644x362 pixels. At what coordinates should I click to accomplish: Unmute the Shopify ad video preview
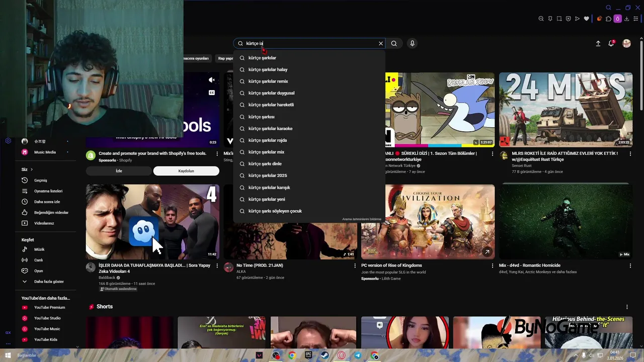[212, 80]
